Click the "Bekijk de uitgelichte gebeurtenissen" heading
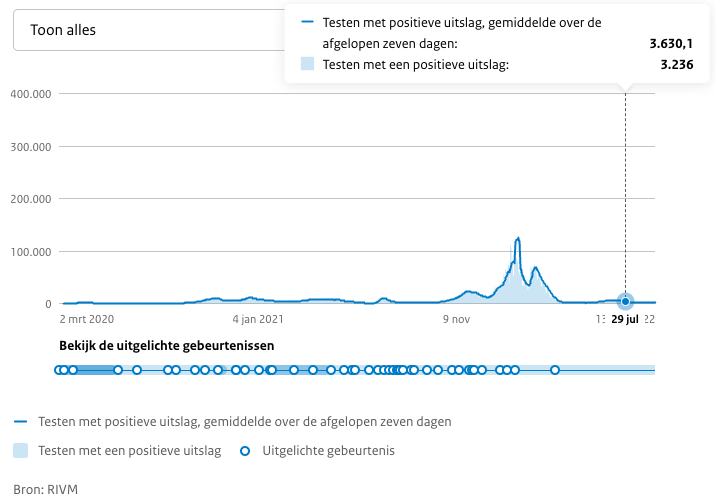 tap(167, 345)
